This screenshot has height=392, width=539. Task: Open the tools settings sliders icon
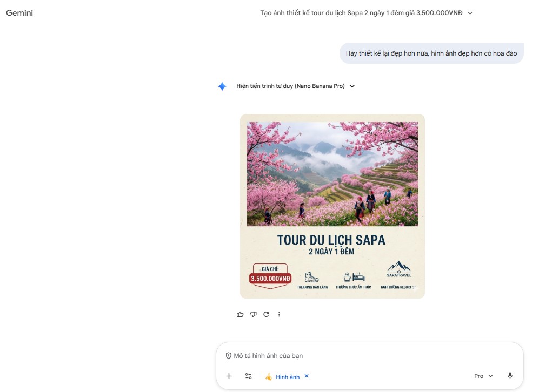coord(248,376)
